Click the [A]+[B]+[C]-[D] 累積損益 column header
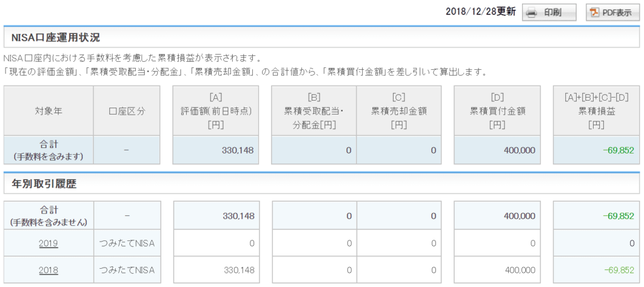 596,111
